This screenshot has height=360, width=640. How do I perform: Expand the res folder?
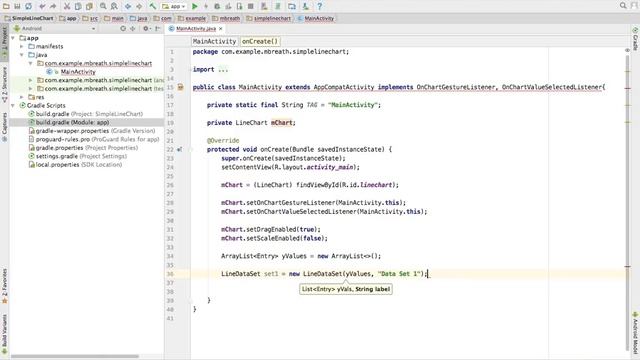click(x=22, y=97)
